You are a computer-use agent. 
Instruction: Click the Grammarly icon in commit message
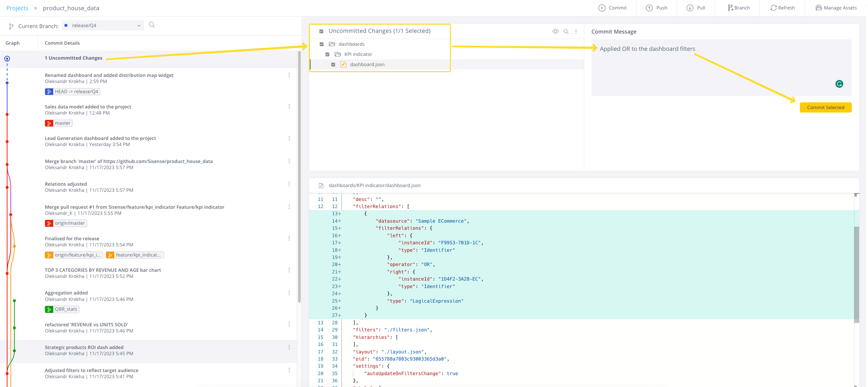(839, 84)
